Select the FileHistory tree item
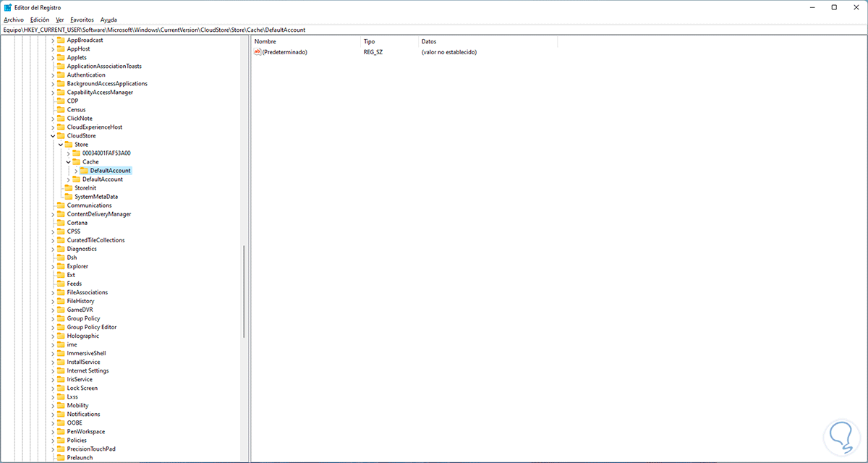 [80, 300]
